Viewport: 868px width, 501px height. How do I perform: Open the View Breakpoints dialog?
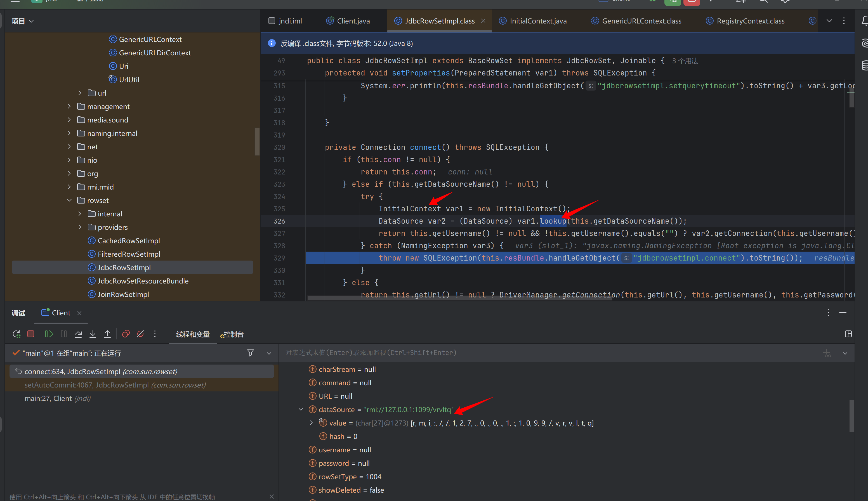126,334
